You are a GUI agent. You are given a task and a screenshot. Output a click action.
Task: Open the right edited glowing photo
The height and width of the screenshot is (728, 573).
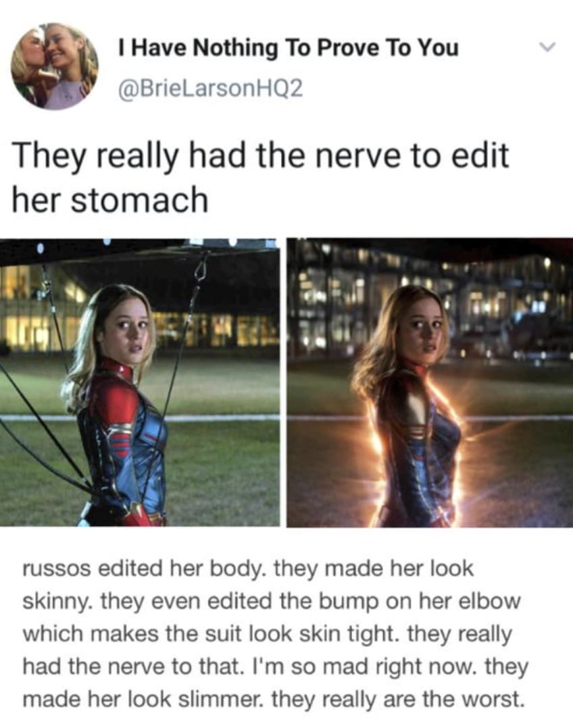pos(430,382)
